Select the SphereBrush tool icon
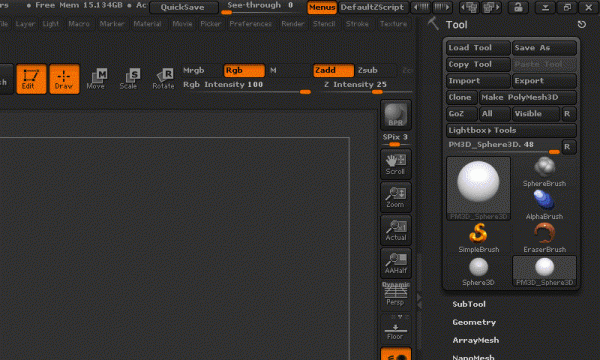The image size is (600, 360). (x=544, y=172)
